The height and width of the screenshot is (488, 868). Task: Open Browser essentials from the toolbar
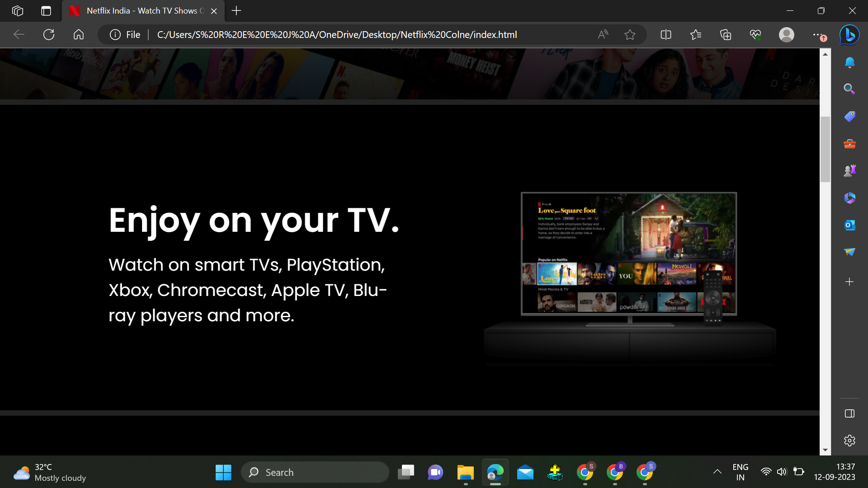[755, 34]
